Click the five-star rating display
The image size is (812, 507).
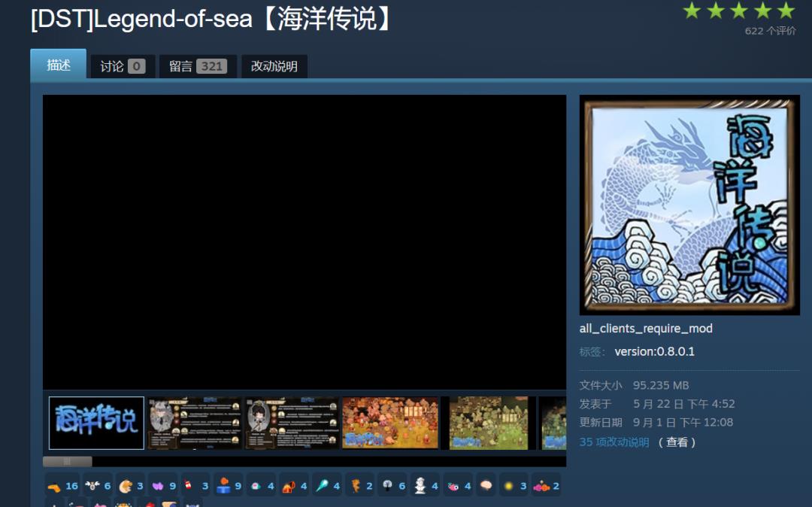click(x=738, y=11)
